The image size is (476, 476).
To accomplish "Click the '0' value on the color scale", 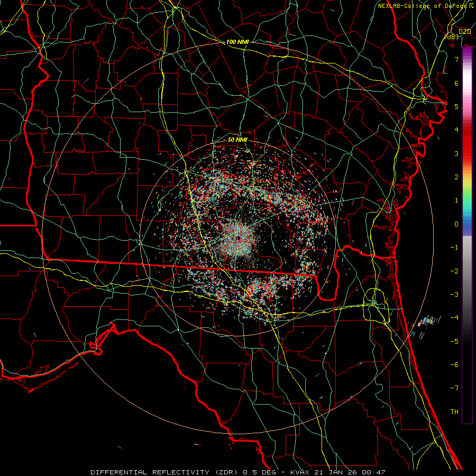I will click(456, 224).
